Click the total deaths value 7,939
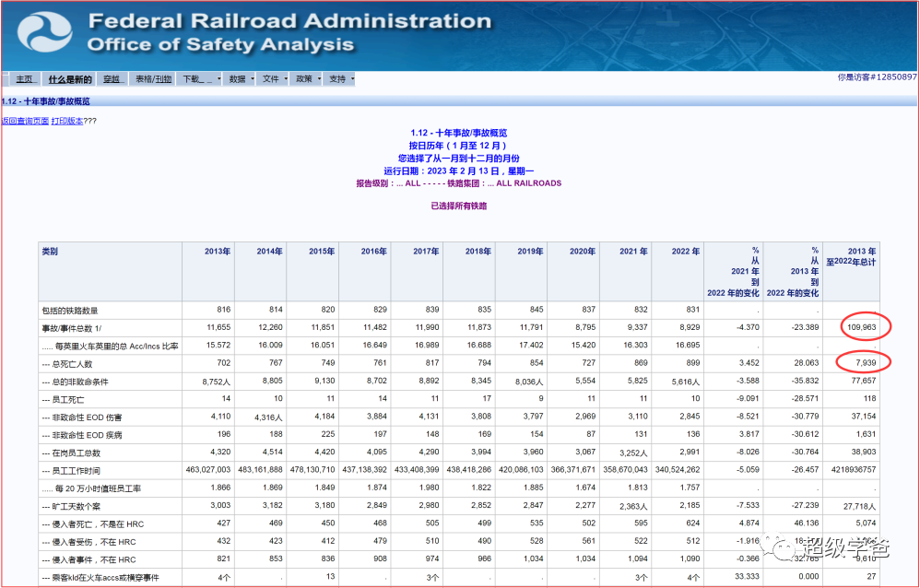 (866, 362)
